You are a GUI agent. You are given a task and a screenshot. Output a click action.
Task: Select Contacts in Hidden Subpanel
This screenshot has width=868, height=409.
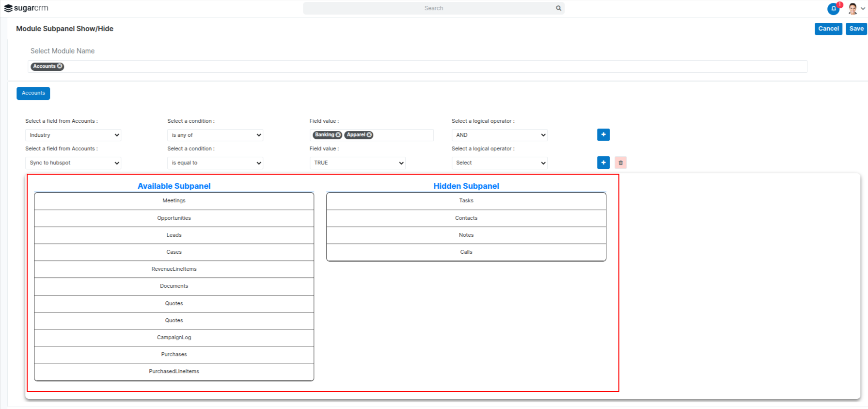click(x=466, y=218)
